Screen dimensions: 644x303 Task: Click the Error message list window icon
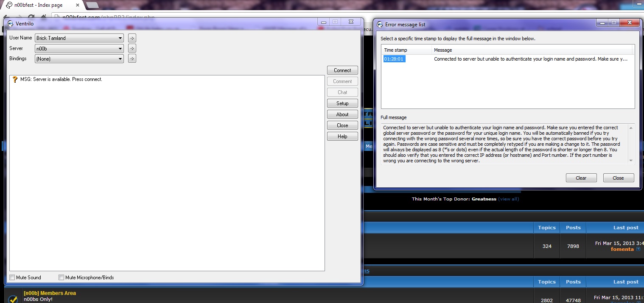point(380,25)
